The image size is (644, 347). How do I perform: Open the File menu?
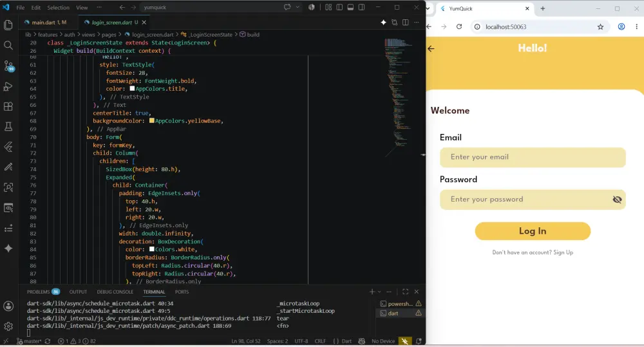21,7
